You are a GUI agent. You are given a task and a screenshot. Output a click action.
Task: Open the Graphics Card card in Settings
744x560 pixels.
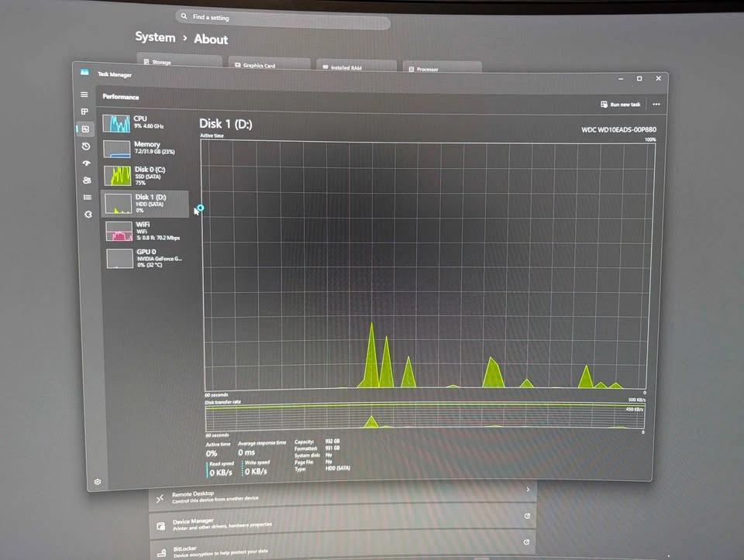tap(269, 64)
